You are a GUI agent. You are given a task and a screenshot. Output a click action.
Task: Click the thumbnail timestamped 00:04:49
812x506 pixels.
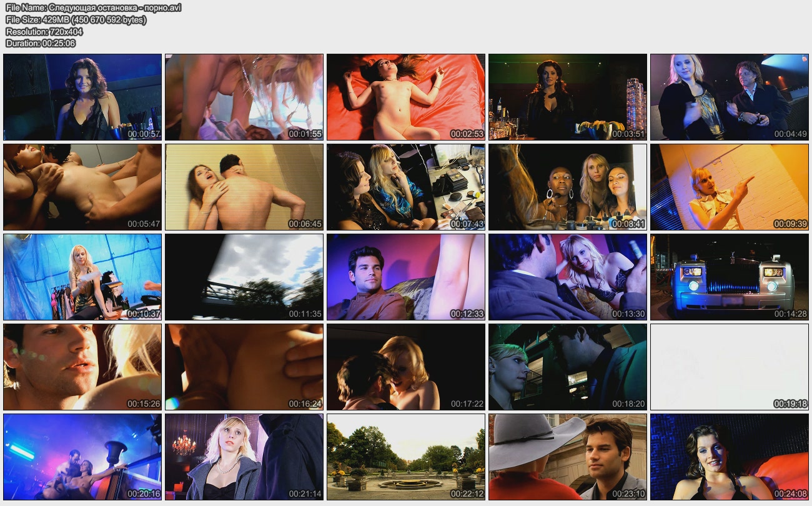click(729, 97)
